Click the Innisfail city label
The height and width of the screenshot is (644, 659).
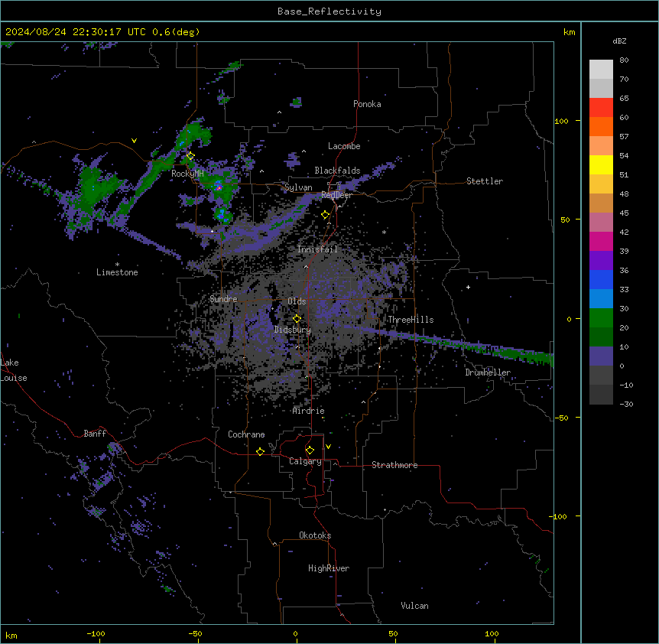tap(317, 249)
